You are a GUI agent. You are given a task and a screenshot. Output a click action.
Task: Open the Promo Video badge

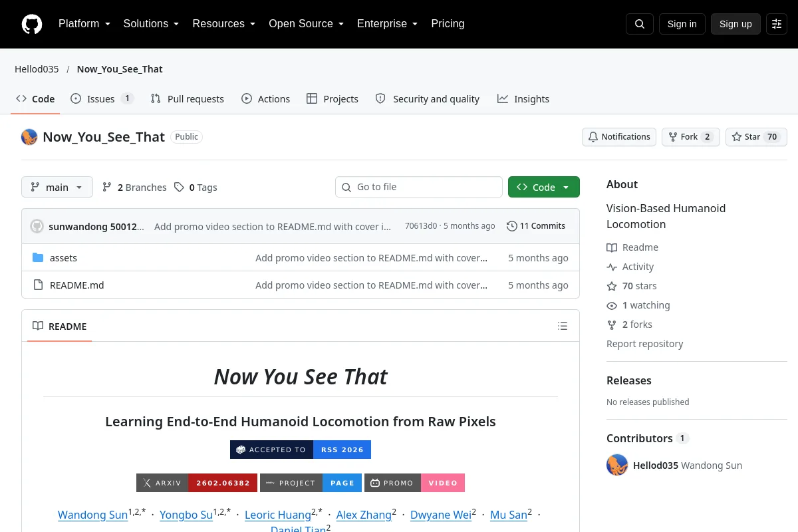(x=416, y=483)
